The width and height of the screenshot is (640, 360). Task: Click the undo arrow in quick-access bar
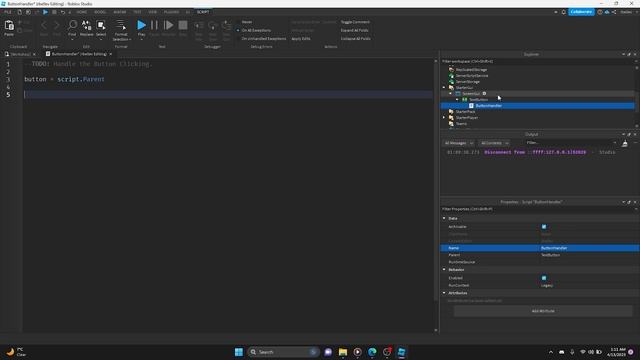click(x=63, y=12)
